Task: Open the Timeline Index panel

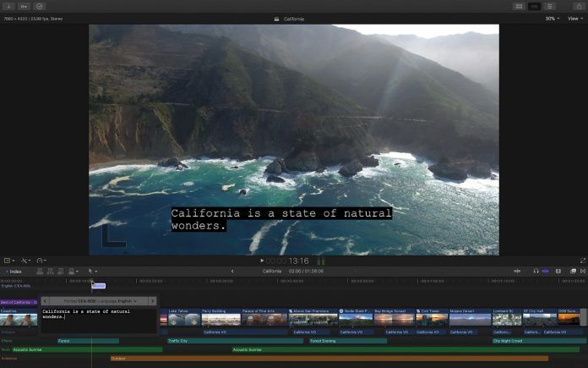Action: 14,272
